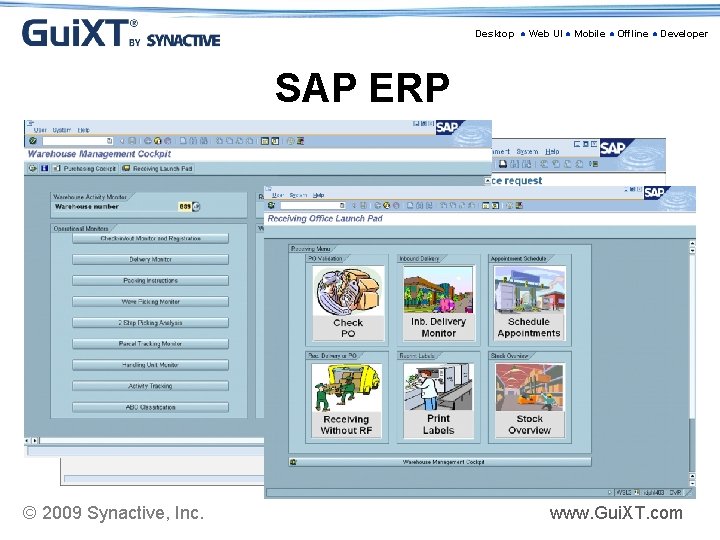Click Create New Session icon in Cockpit toolbar
Image resolution: width=720 pixels, height=540 pixels.
click(264, 141)
